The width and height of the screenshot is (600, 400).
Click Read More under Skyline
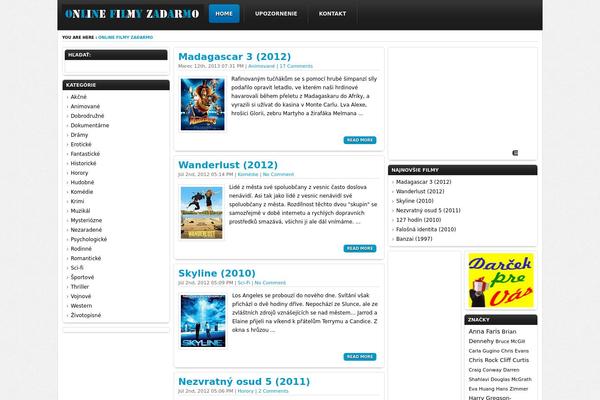point(360,357)
